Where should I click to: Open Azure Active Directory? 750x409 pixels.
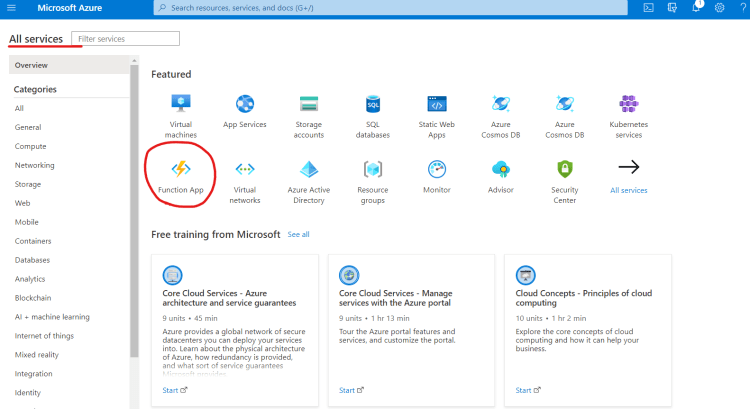[x=309, y=182]
